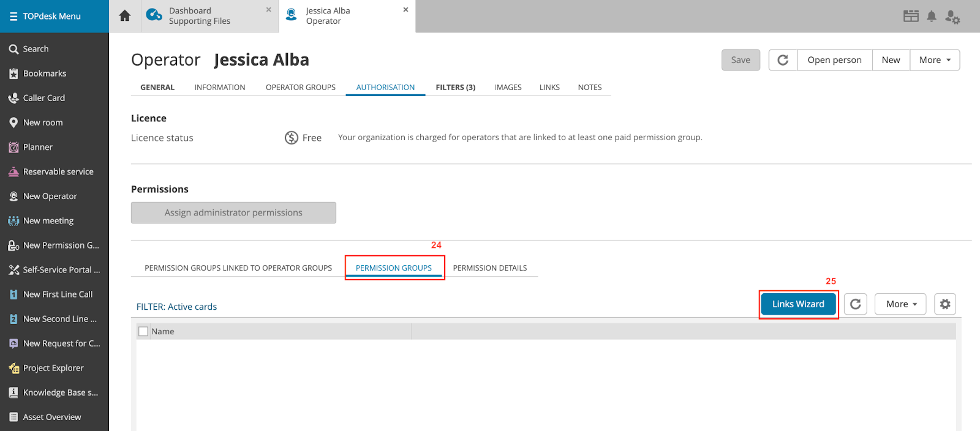
Task: Click the planboard icon in top bar
Action: [911, 17]
